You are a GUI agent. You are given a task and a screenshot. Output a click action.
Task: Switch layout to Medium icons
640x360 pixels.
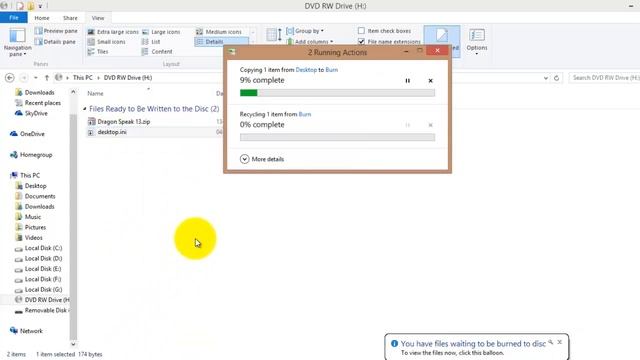tap(219, 32)
